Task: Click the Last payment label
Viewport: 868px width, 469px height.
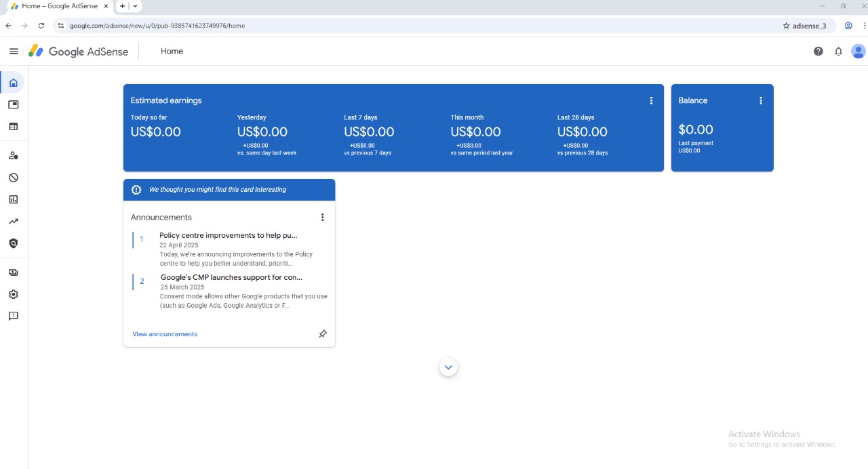Action: 696,143
